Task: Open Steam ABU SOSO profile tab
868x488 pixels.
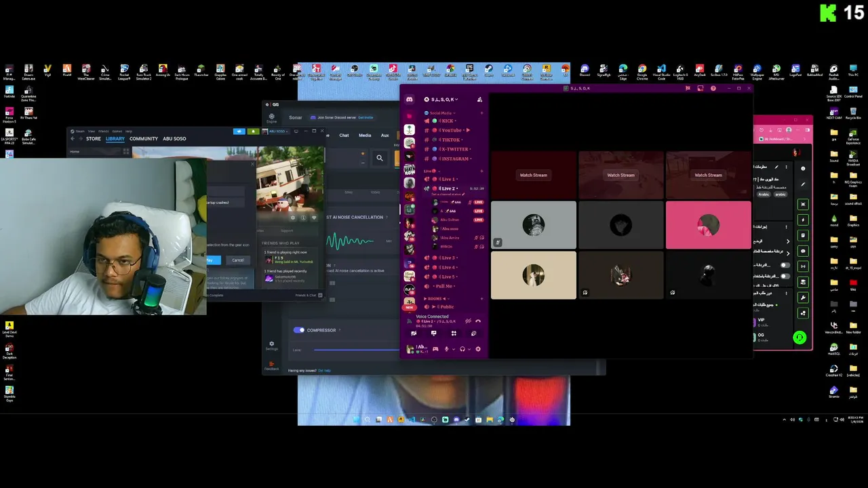Action: pos(174,138)
